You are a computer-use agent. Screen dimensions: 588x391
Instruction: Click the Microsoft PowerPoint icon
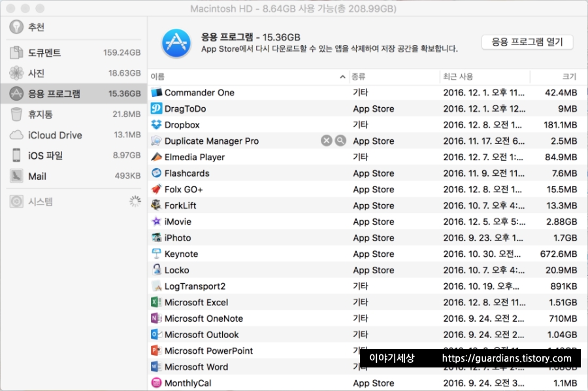click(156, 350)
